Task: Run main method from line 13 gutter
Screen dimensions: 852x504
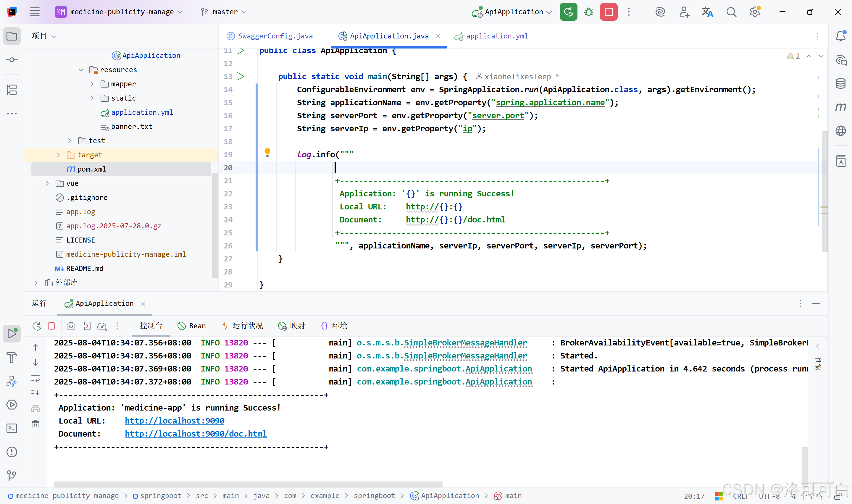Action: (x=241, y=76)
